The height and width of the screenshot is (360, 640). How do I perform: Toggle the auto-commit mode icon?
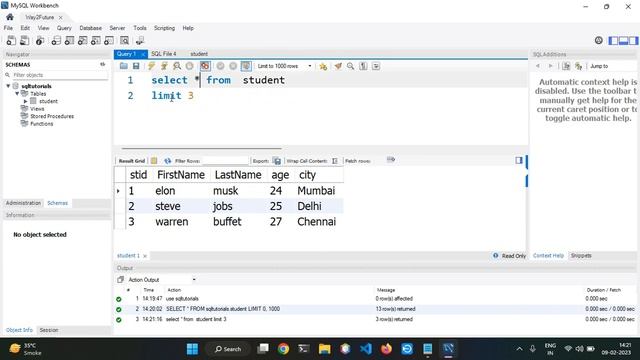246,66
